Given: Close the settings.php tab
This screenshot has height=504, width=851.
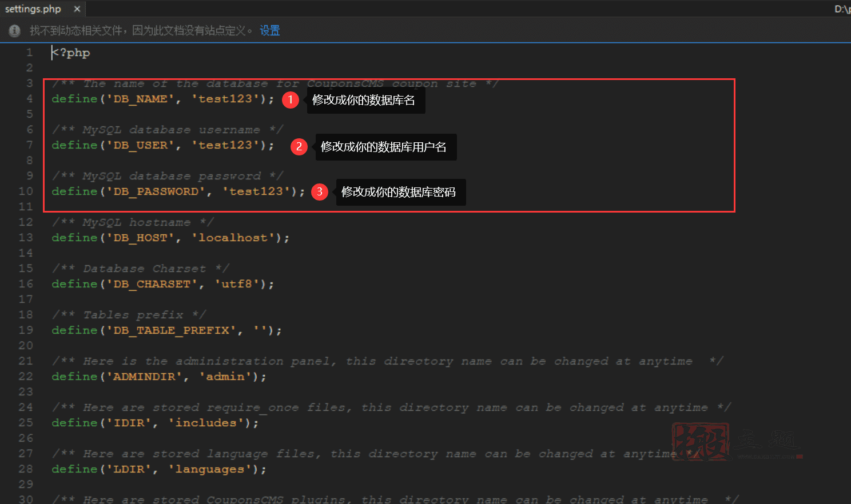Looking at the screenshot, I should coord(77,9).
